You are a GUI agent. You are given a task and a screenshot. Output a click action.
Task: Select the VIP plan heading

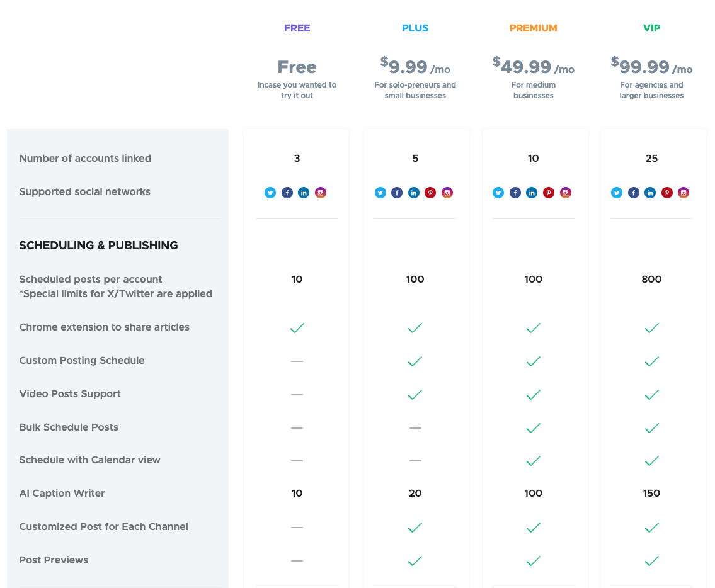pyautogui.click(x=651, y=28)
